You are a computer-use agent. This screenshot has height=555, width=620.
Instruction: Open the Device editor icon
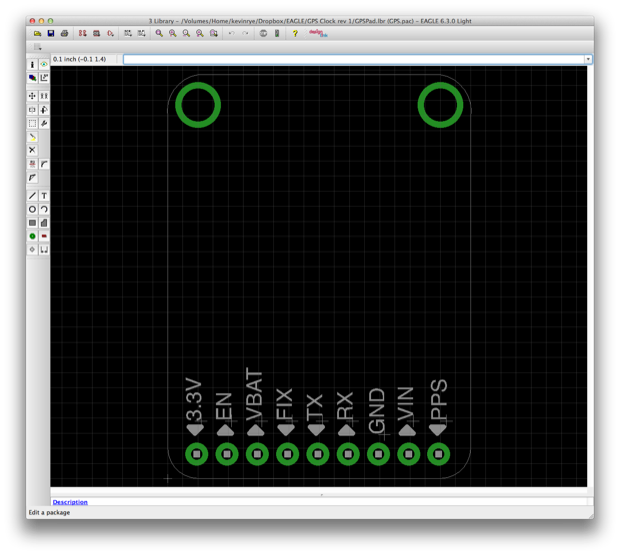82,34
